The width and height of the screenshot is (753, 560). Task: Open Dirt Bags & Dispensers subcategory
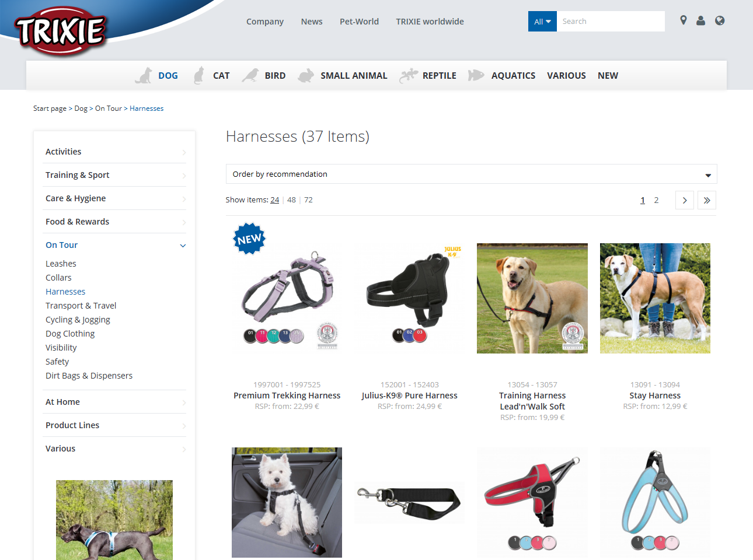(x=89, y=376)
